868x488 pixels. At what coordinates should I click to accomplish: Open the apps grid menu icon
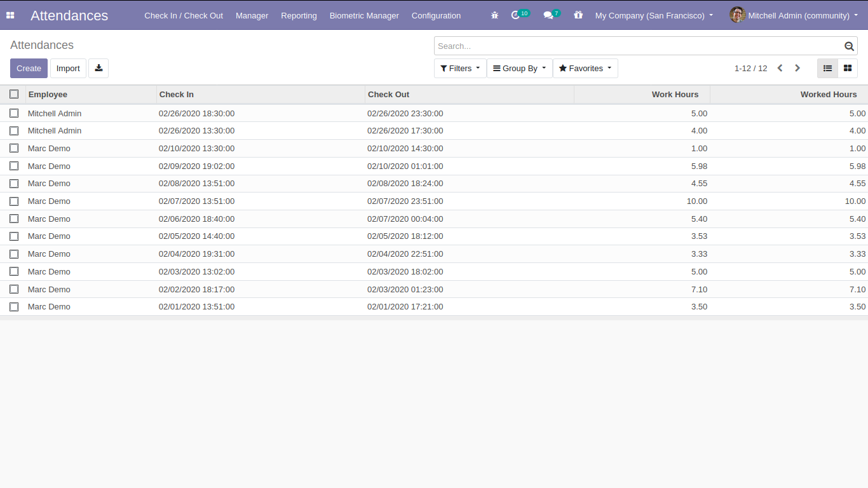tap(10, 15)
